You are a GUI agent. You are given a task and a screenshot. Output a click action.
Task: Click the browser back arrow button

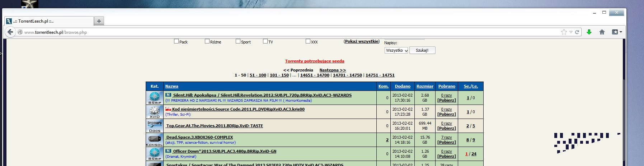click(x=10, y=32)
